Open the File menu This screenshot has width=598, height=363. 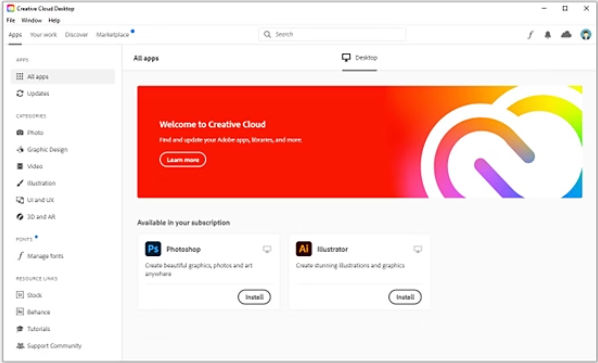11,20
